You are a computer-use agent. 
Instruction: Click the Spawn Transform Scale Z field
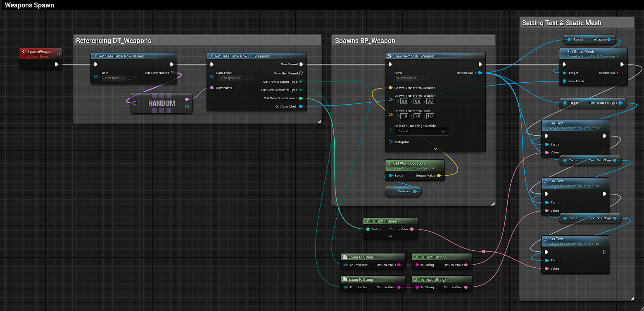[x=430, y=116]
